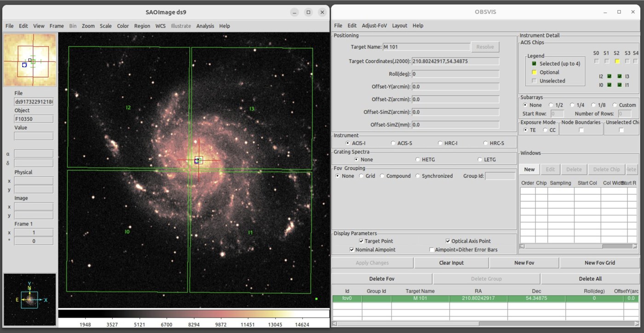644x333 pixels.
Task: Toggle the S0 chip checkbox
Action: tap(597, 61)
